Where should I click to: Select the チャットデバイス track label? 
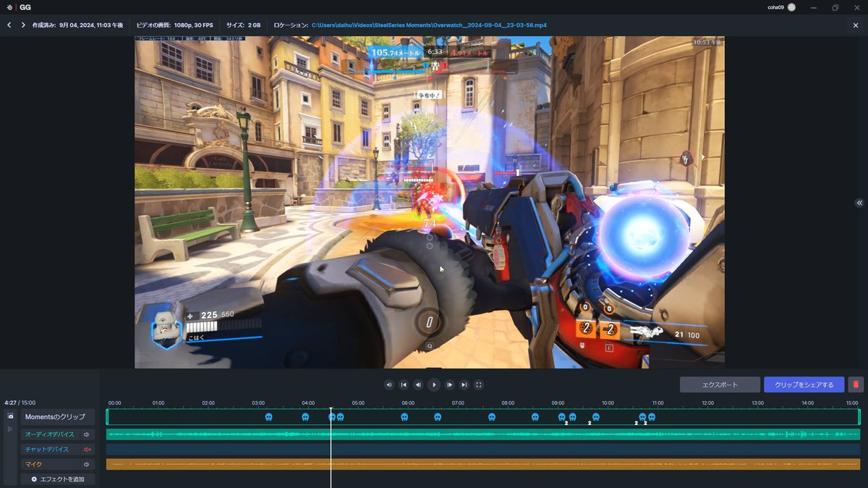pos(49,449)
